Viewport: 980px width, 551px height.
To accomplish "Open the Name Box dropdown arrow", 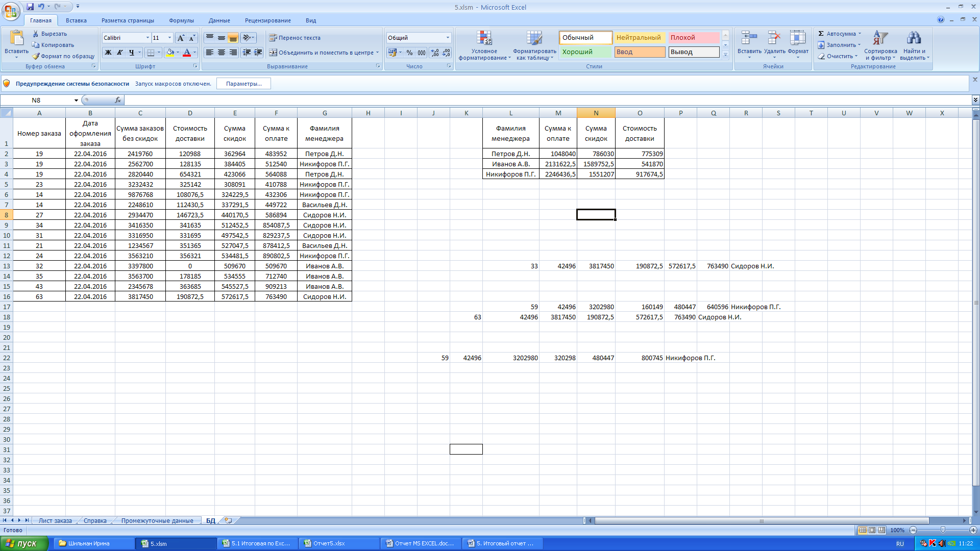I will click(x=76, y=101).
